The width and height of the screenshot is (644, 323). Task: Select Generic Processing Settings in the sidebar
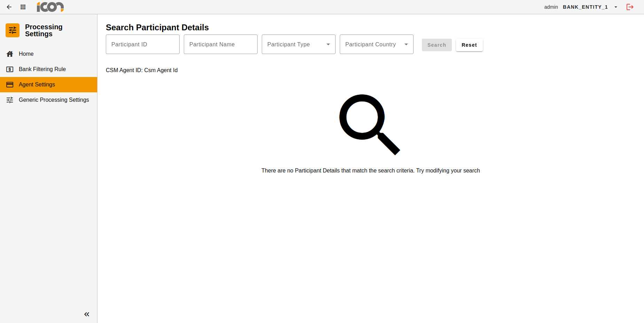point(54,100)
